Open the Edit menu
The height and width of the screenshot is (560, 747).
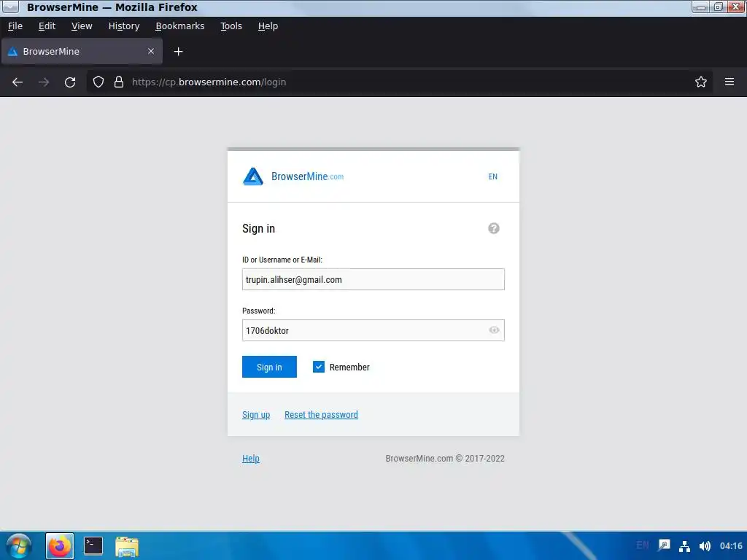47,26
